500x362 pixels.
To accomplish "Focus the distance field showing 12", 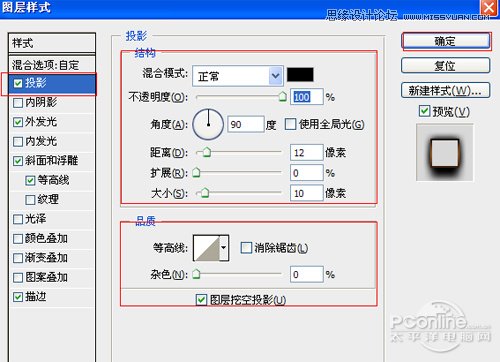I will (x=307, y=153).
